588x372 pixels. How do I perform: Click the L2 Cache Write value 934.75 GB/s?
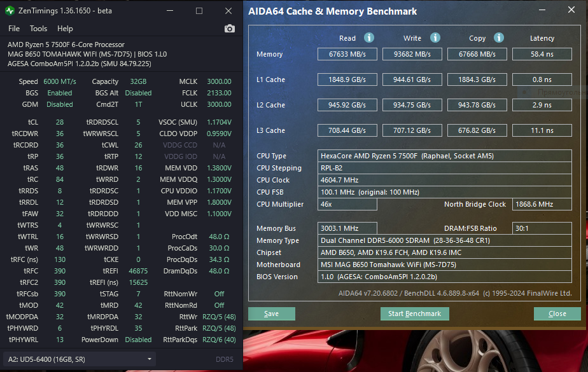click(x=412, y=105)
